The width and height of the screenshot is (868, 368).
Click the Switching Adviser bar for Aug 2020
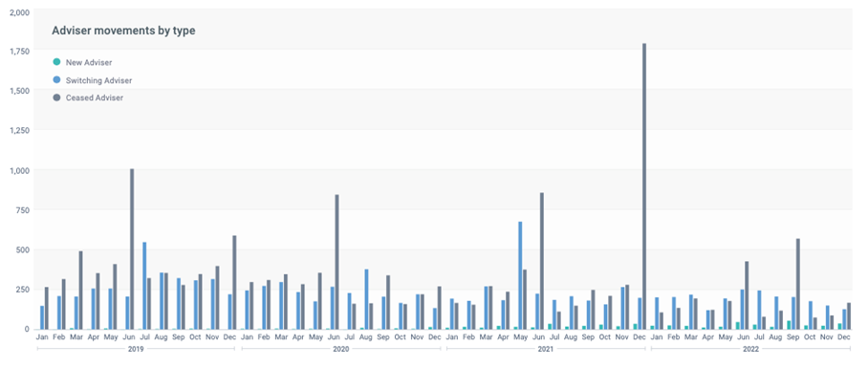point(366,299)
